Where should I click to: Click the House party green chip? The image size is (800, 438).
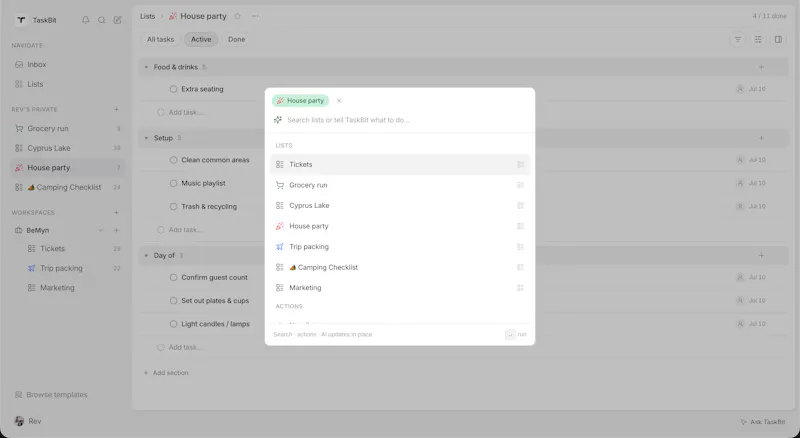[301, 101]
